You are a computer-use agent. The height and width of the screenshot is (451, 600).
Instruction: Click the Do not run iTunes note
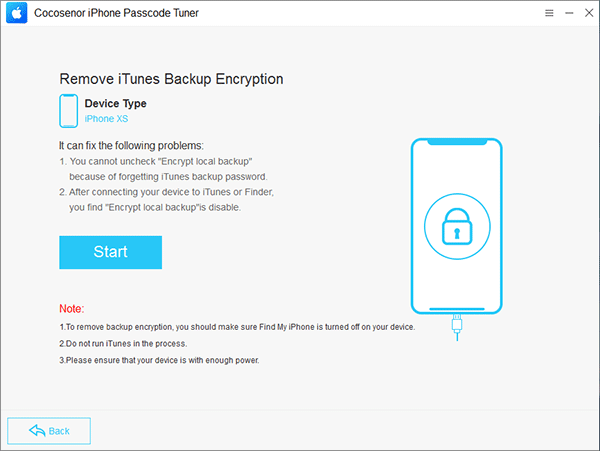click(x=123, y=344)
